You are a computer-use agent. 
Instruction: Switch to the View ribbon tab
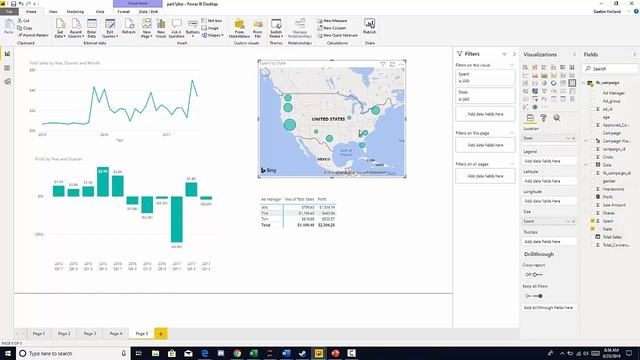(53, 12)
